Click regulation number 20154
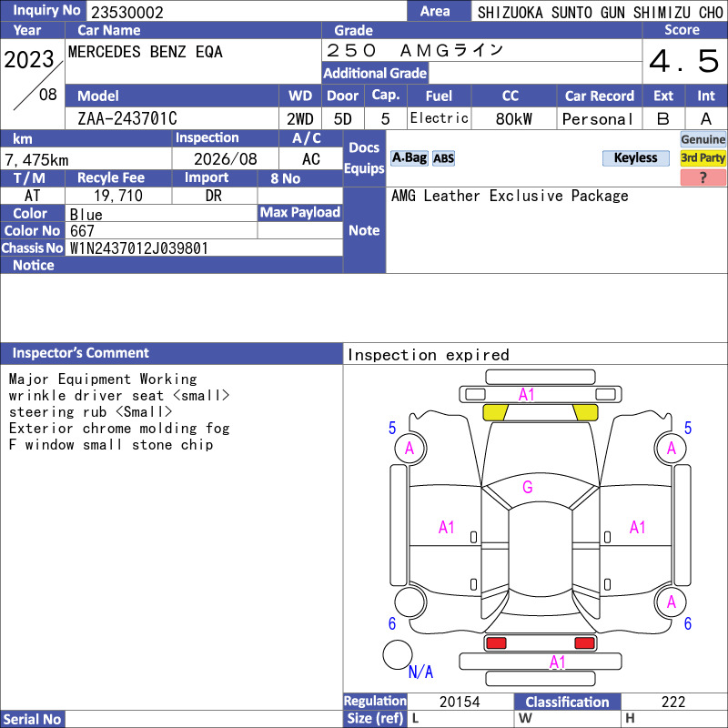The width and height of the screenshot is (728, 728). coord(460,702)
